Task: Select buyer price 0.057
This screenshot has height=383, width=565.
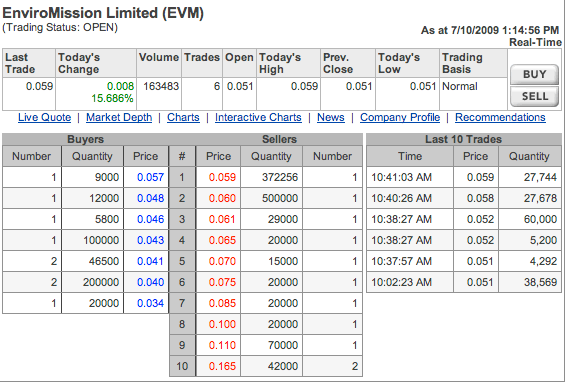Action: (x=150, y=177)
